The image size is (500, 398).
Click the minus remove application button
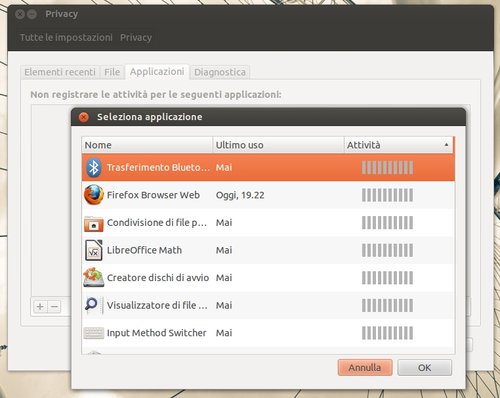pyautogui.click(x=55, y=306)
